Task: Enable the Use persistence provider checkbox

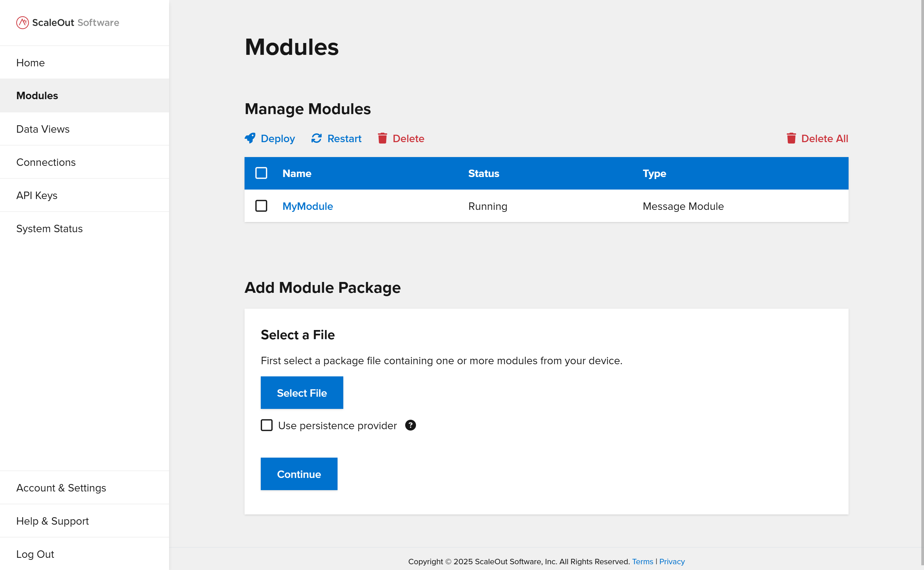Action: (x=267, y=425)
